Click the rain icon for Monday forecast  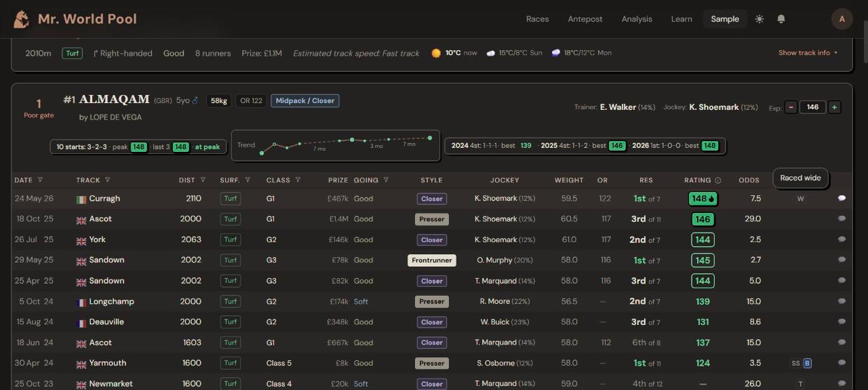click(556, 53)
